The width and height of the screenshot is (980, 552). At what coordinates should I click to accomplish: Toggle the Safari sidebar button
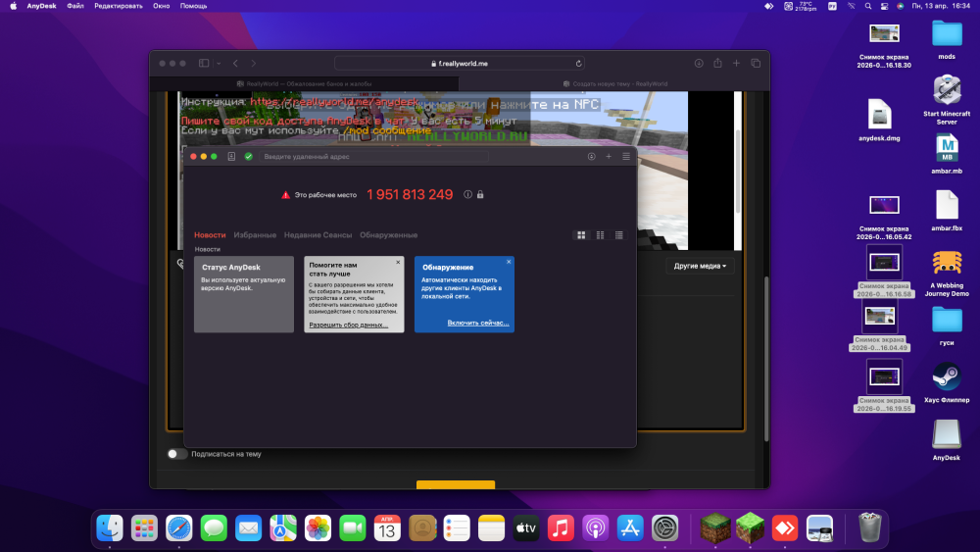(204, 63)
